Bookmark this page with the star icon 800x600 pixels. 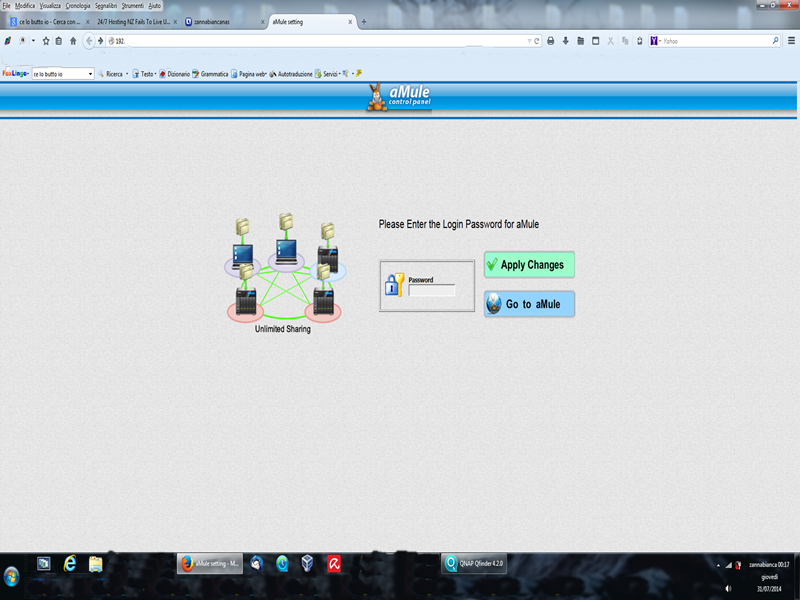tap(46, 41)
